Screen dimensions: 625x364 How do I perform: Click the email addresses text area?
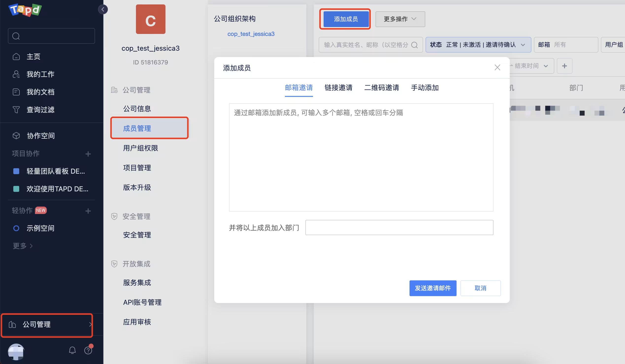[361, 157]
